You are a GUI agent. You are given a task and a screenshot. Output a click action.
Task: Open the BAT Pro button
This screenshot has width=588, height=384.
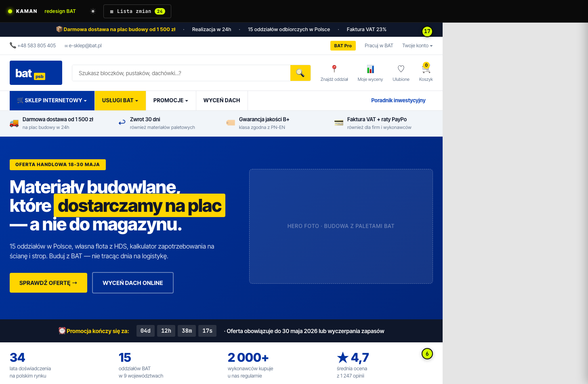pyautogui.click(x=343, y=46)
